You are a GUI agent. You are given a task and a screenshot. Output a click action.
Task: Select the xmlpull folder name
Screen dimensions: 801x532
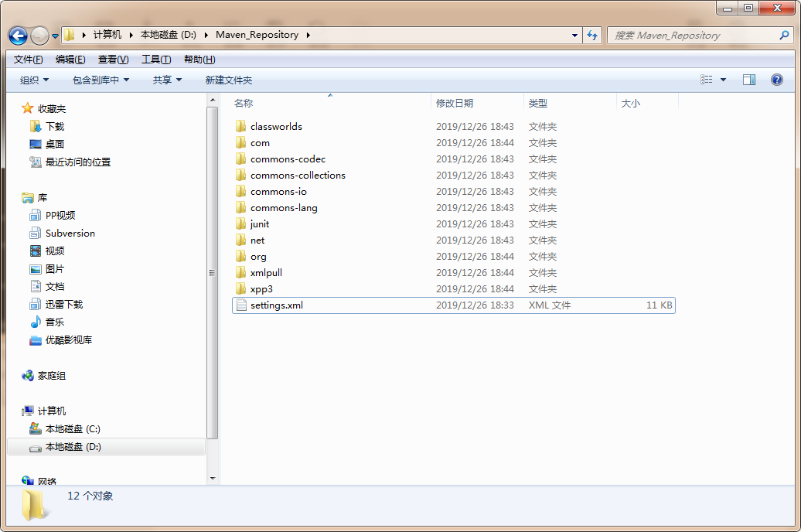click(x=266, y=273)
